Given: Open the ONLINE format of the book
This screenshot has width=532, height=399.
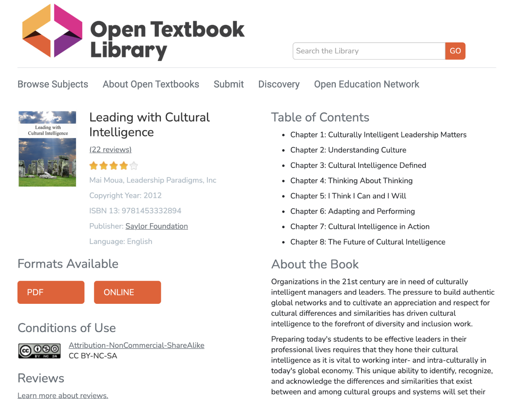Looking at the screenshot, I should pos(127,292).
